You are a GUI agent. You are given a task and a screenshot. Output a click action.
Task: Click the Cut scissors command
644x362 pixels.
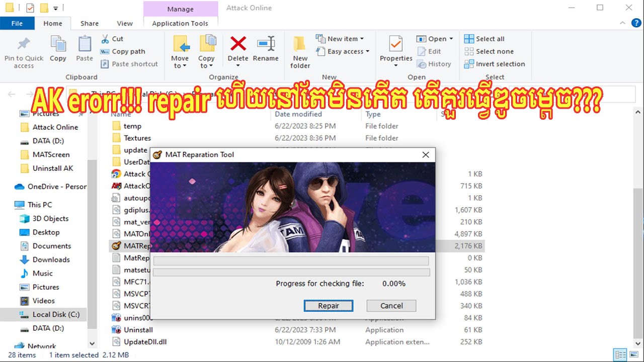pyautogui.click(x=112, y=39)
